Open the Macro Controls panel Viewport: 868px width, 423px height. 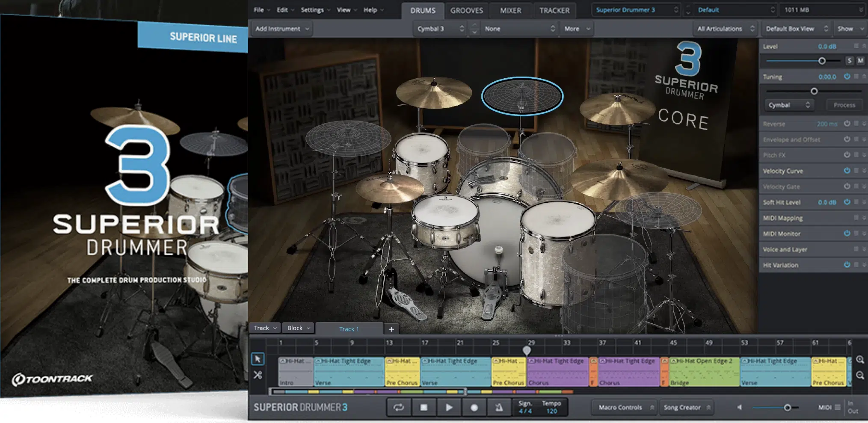[x=623, y=407]
